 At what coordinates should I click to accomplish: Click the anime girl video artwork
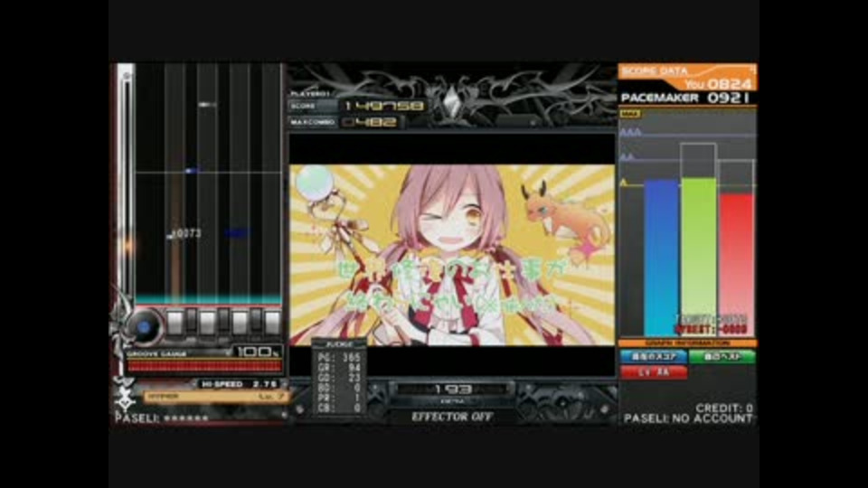click(452, 255)
